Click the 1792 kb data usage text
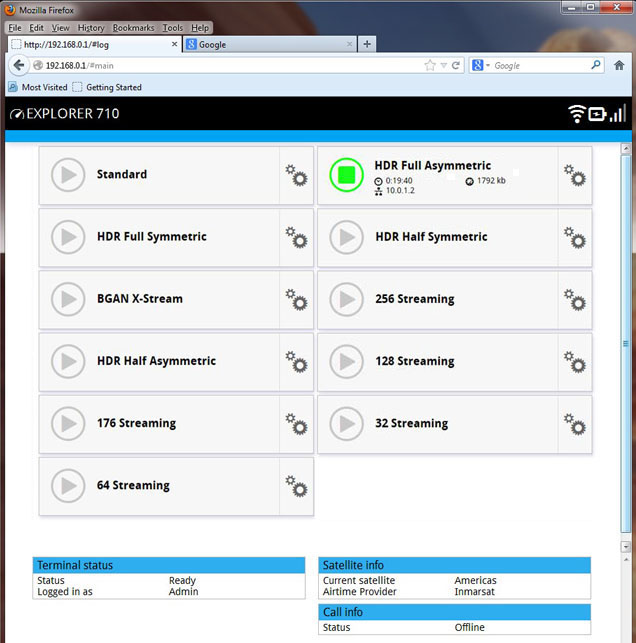The width and height of the screenshot is (636, 643). [491, 181]
